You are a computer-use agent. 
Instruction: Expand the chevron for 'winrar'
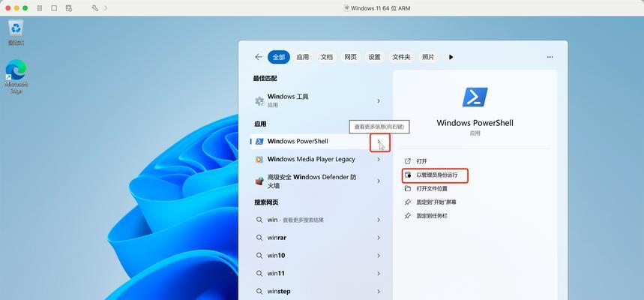point(379,238)
